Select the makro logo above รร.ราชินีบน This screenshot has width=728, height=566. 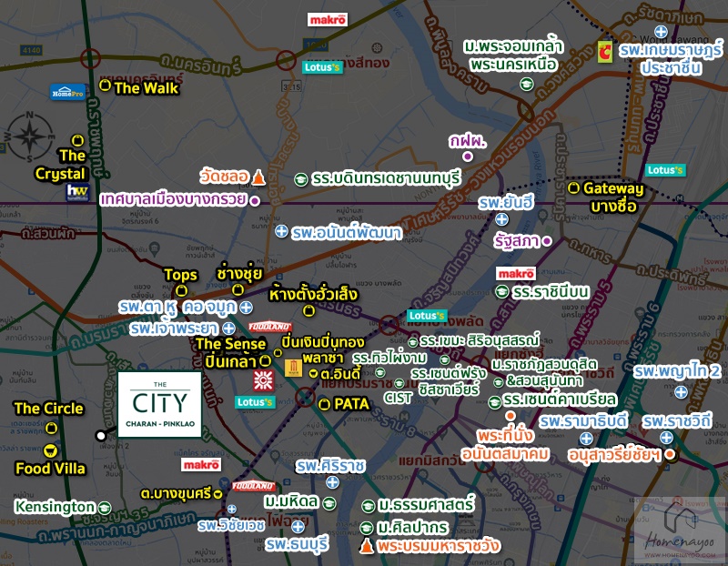(516, 274)
